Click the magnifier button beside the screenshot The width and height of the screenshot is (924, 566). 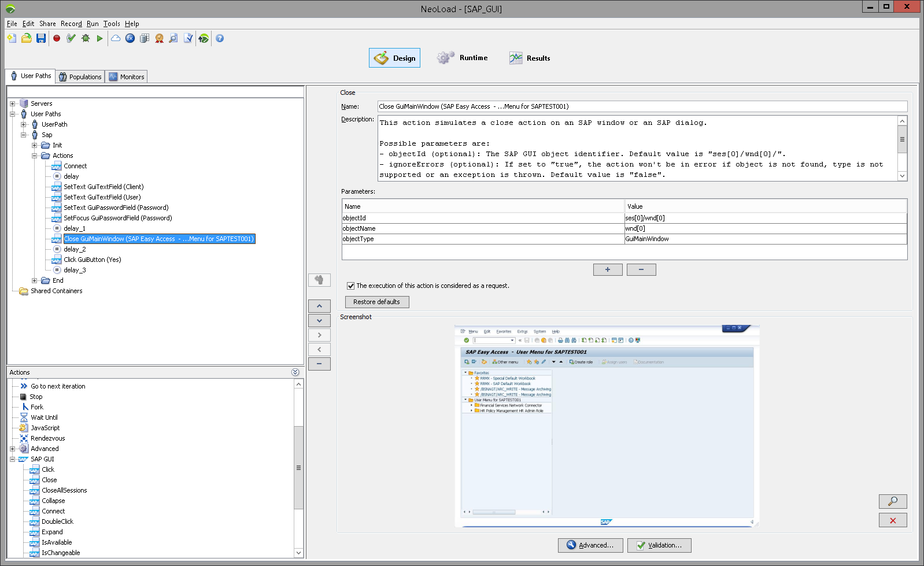[x=892, y=501]
